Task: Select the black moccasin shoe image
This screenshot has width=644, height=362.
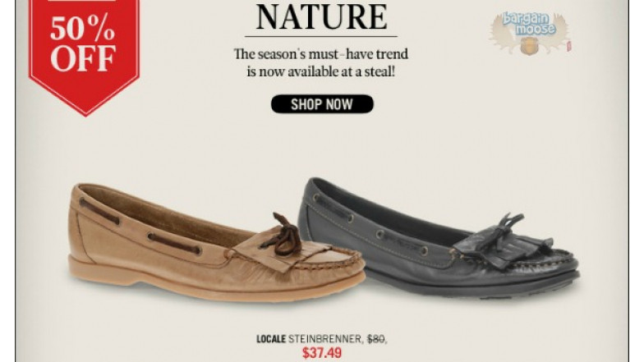Action: pos(439,237)
